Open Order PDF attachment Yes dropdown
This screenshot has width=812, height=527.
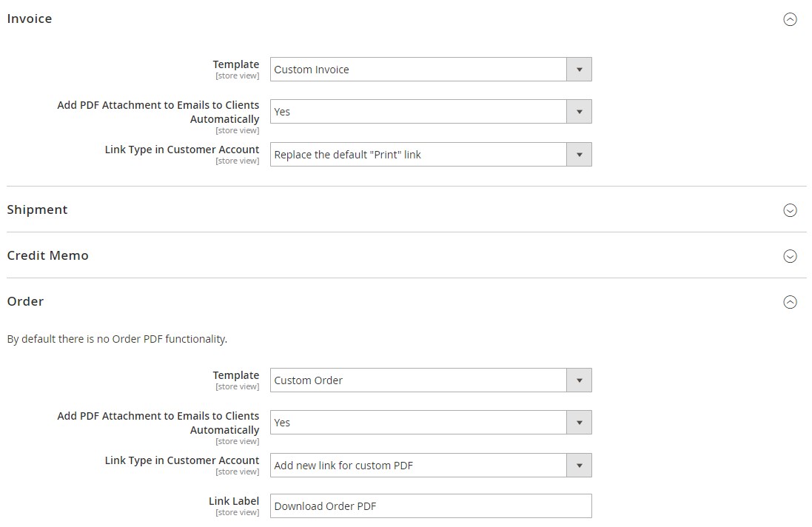(x=418, y=423)
